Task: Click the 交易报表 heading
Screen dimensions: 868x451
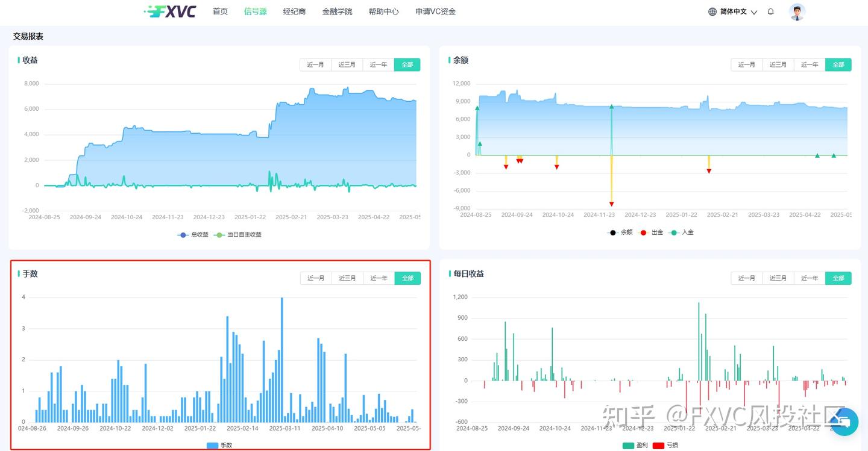Action: [28, 37]
